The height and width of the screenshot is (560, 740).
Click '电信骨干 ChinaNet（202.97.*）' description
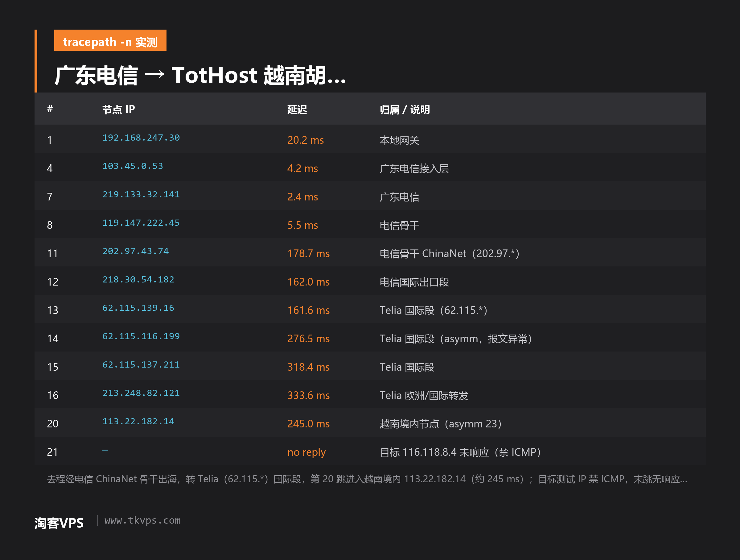tap(450, 254)
